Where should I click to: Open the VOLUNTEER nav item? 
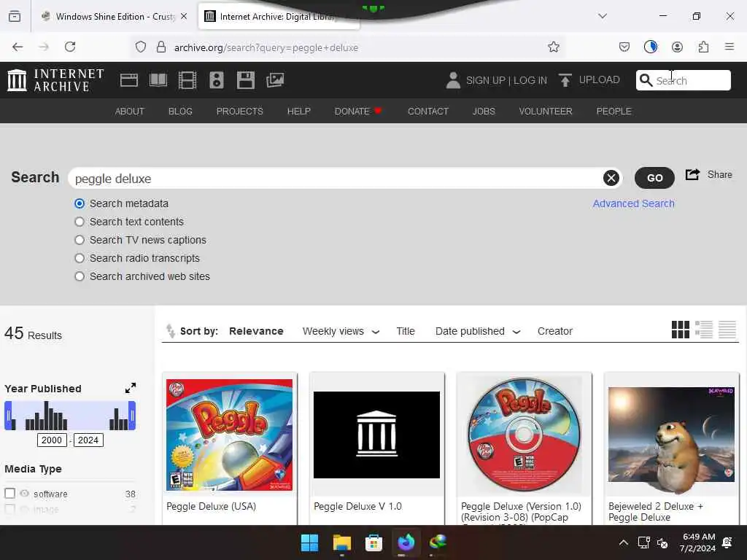[x=546, y=111]
